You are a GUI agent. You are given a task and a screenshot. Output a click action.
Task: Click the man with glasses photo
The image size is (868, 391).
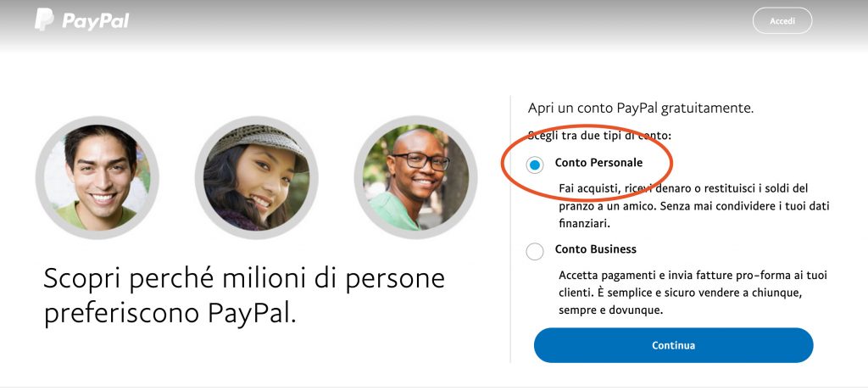tap(415, 177)
